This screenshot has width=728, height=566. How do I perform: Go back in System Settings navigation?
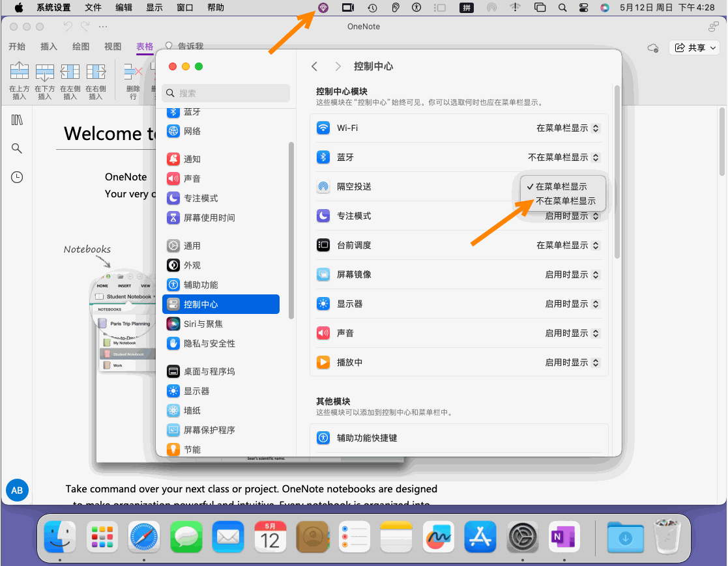tap(315, 67)
